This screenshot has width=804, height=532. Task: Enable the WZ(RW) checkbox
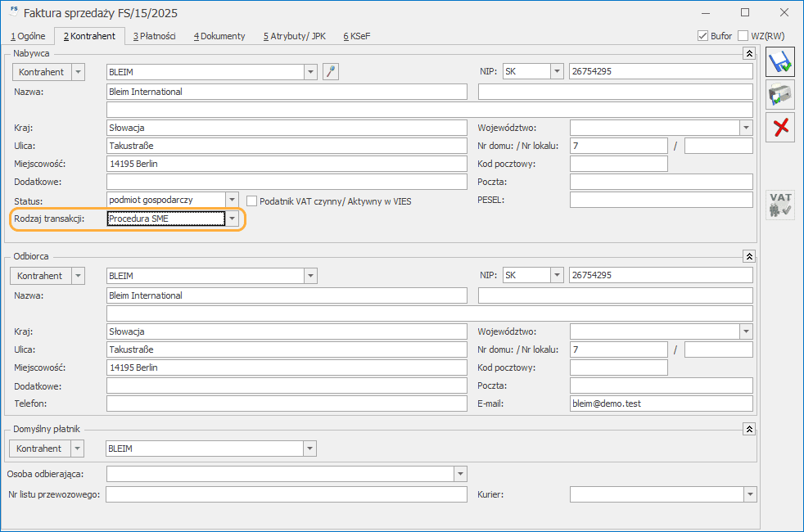pyautogui.click(x=743, y=36)
